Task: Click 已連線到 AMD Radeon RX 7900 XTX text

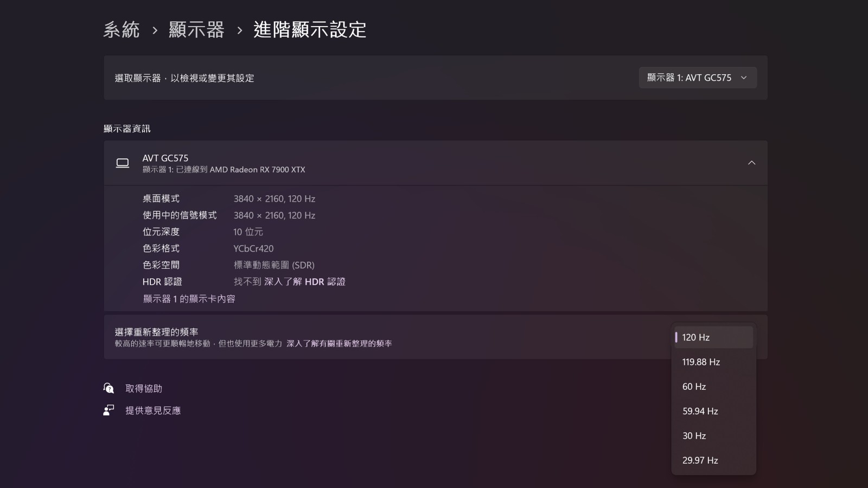Action: pos(240,170)
